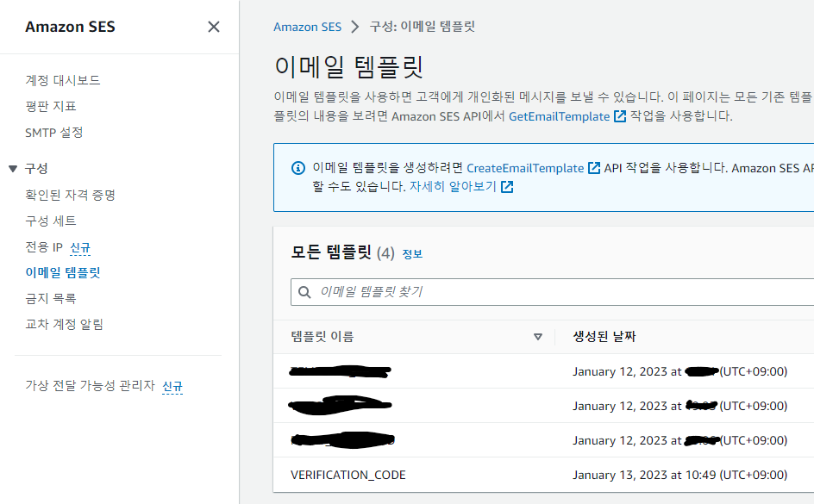
Task: Open GetEmailTemplate documentation link
Action: [x=559, y=116]
